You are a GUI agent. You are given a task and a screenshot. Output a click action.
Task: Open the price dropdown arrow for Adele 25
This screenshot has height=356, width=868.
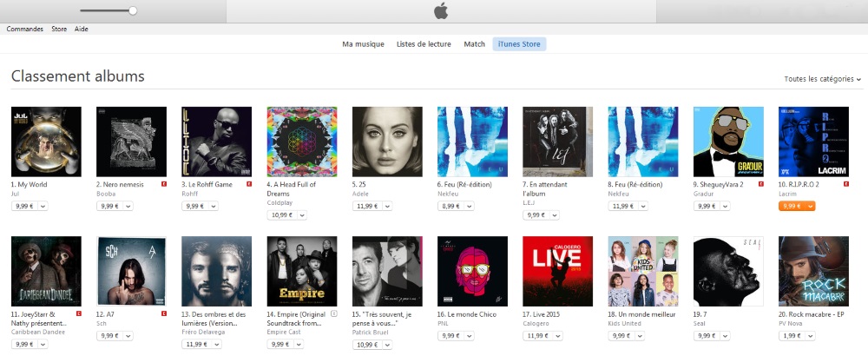[387, 206]
